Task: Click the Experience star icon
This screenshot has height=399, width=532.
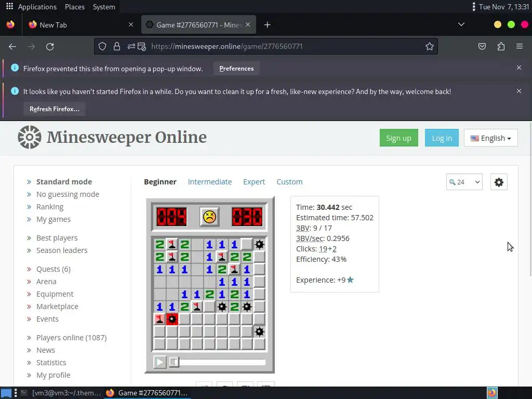Action: click(351, 280)
